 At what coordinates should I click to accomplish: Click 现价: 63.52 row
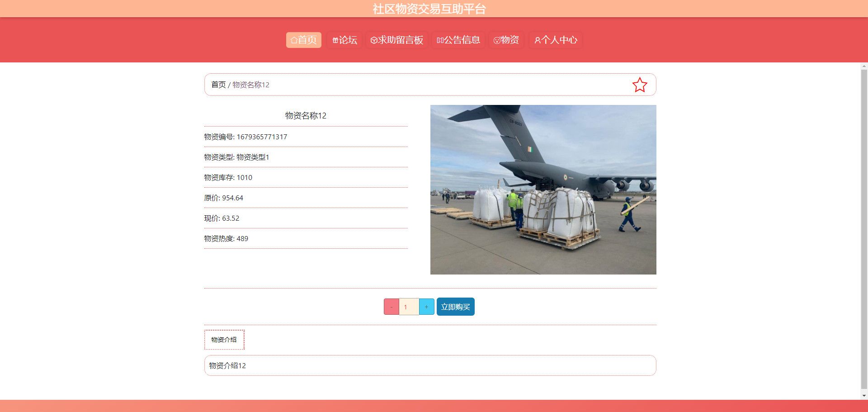[306, 218]
